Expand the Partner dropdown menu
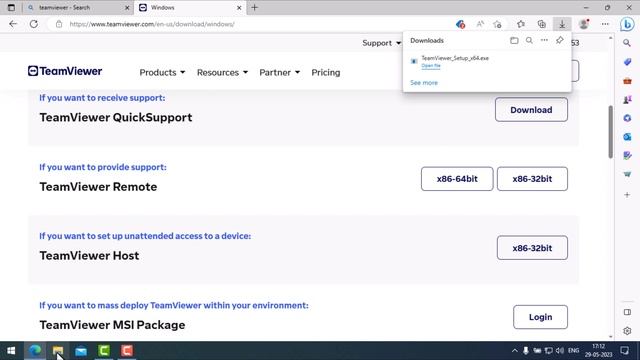 [x=280, y=73]
